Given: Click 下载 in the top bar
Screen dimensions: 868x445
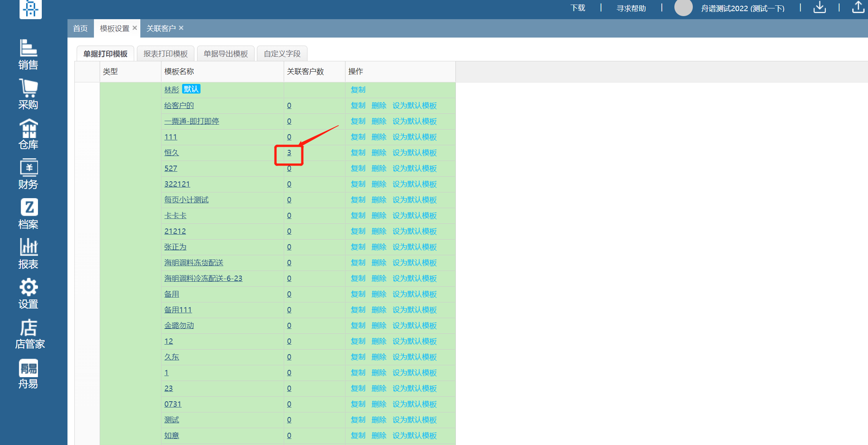Looking at the screenshot, I should coord(578,8).
